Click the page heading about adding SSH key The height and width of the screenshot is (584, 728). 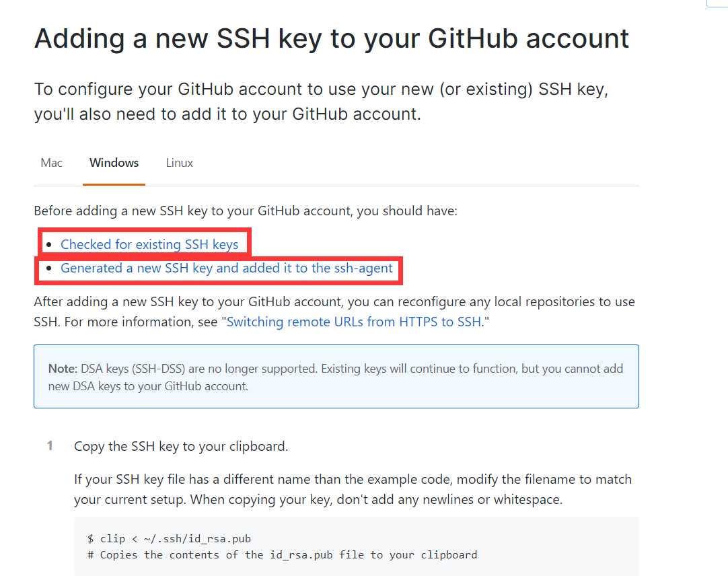coord(332,38)
